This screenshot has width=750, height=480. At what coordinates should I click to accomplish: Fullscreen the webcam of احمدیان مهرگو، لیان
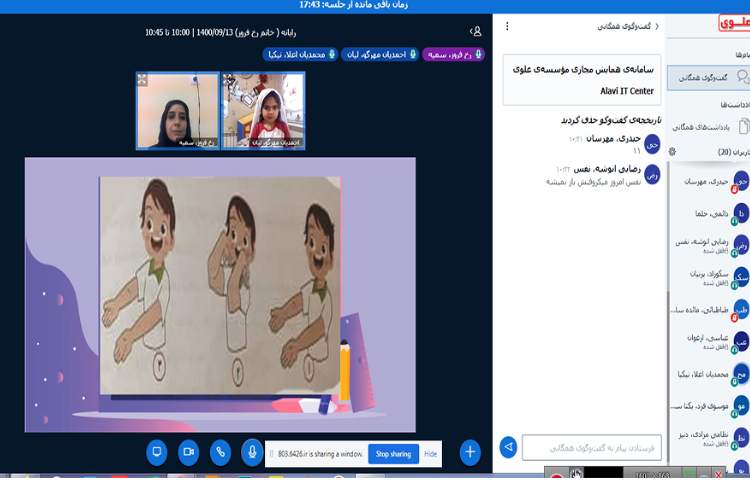[x=229, y=80]
